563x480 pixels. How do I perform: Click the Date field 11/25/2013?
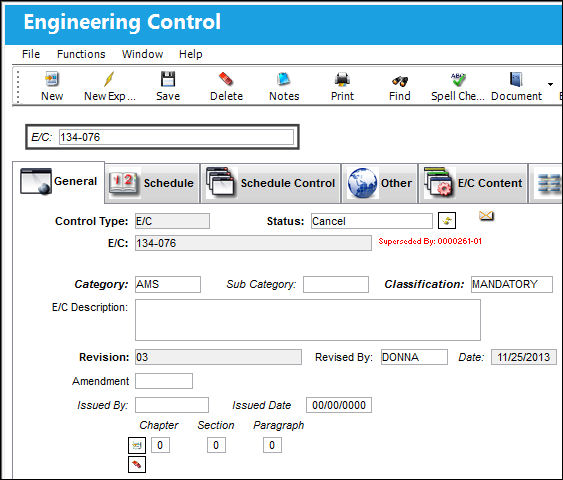[524, 357]
